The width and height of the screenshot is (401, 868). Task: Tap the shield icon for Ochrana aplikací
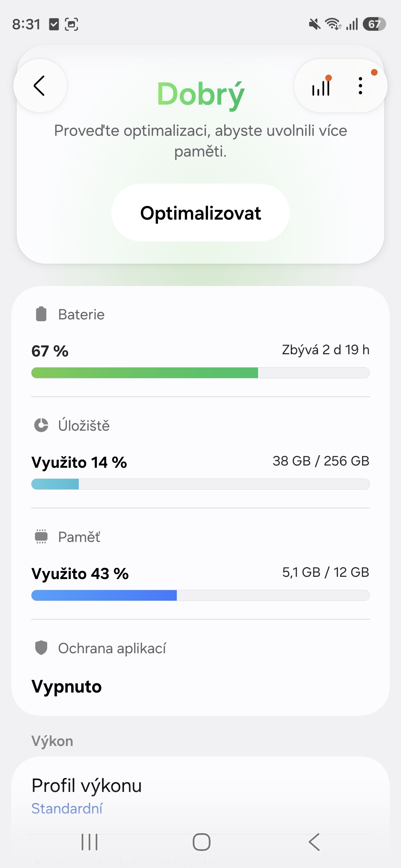tap(41, 648)
